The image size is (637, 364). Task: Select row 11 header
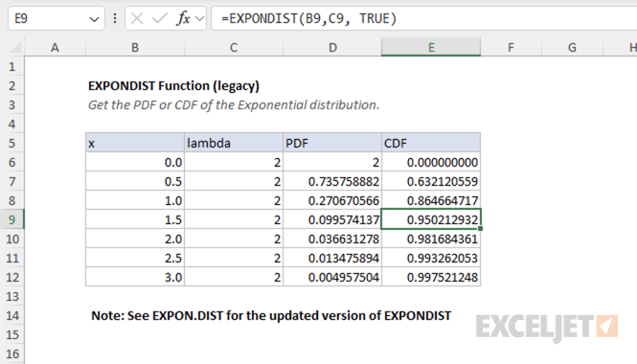coord(12,258)
